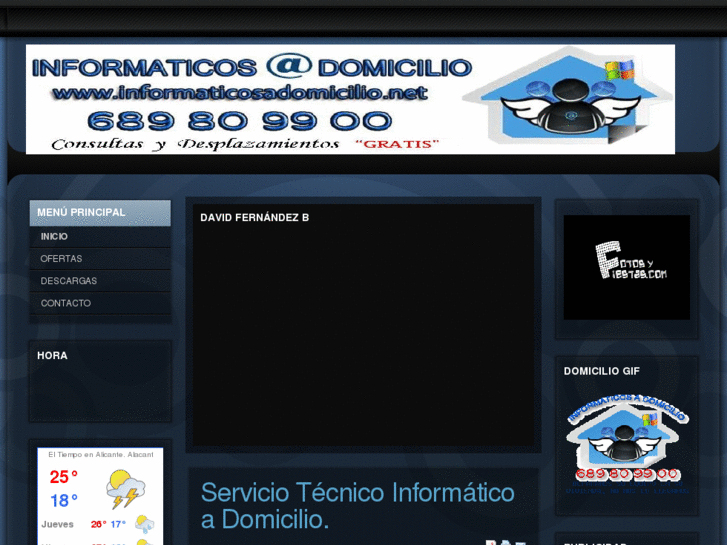Click the storm weather icon for today
The image size is (727, 545).
125,489
